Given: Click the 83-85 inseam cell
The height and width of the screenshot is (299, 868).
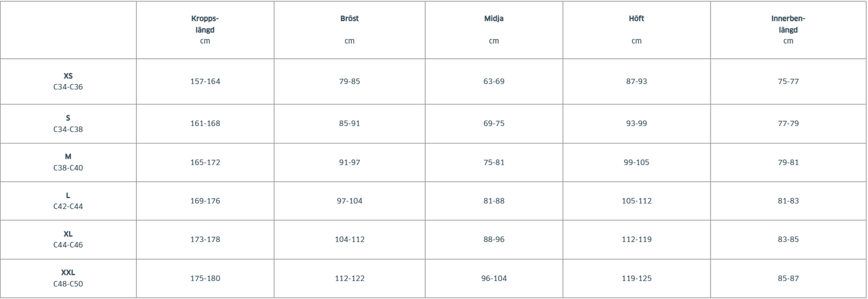Looking at the screenshot, I should tap(788, 239).
